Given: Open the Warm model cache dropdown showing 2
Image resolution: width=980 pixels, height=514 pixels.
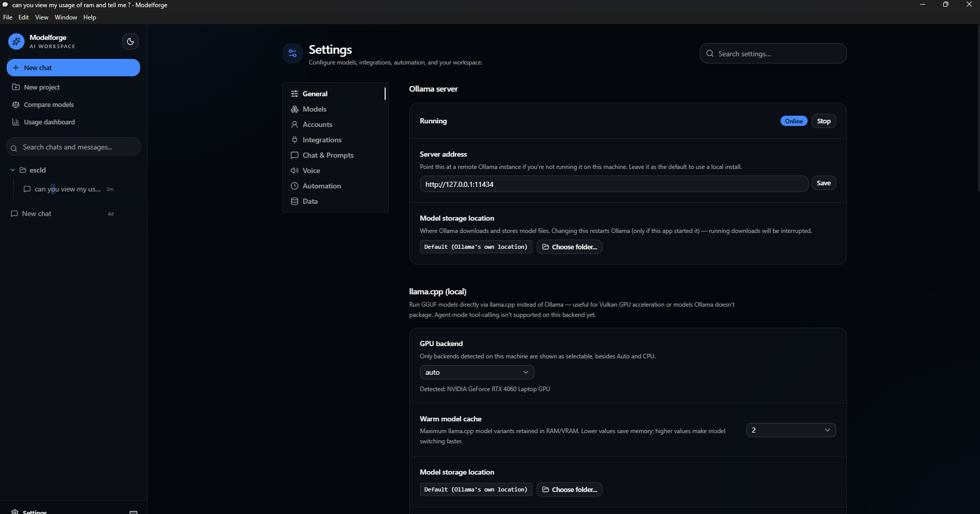Looking at the screenshot, I should pos(791,430).
